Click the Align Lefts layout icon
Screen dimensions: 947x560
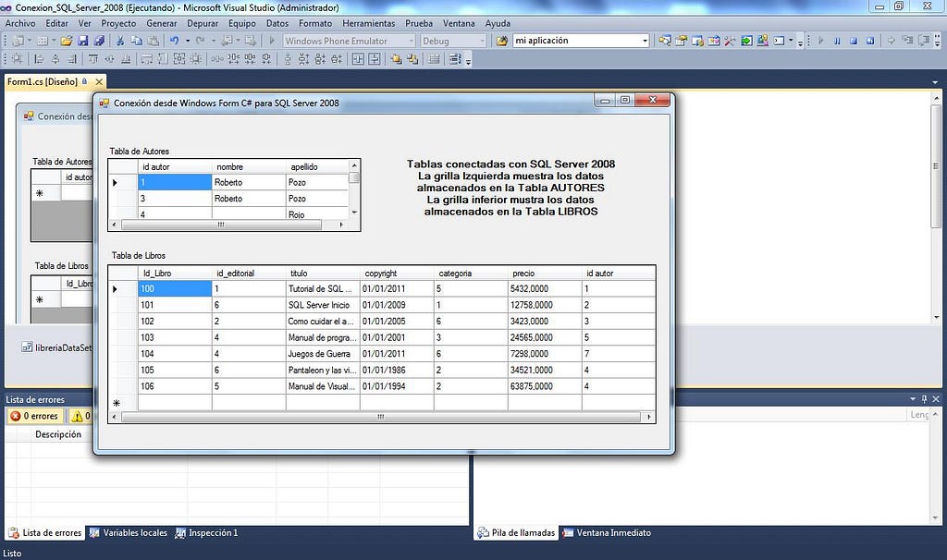39,58
